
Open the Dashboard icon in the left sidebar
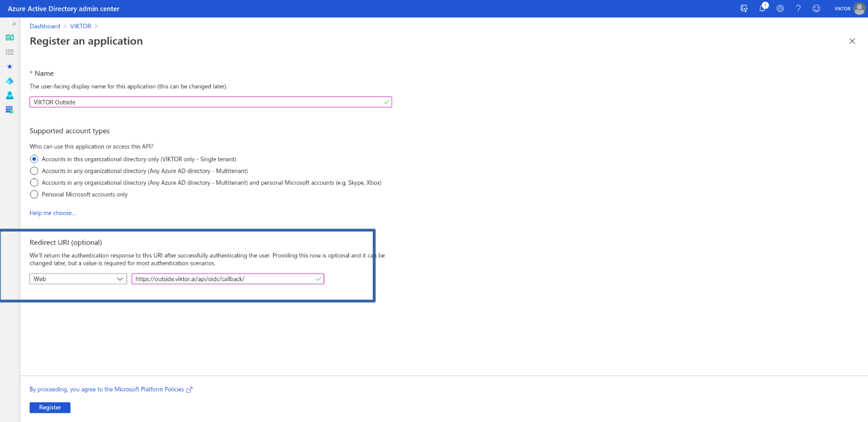9,38
